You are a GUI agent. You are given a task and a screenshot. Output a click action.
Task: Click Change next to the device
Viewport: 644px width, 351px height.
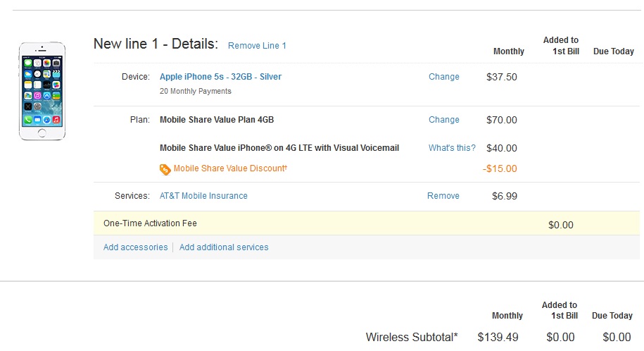tap(444, 77)
